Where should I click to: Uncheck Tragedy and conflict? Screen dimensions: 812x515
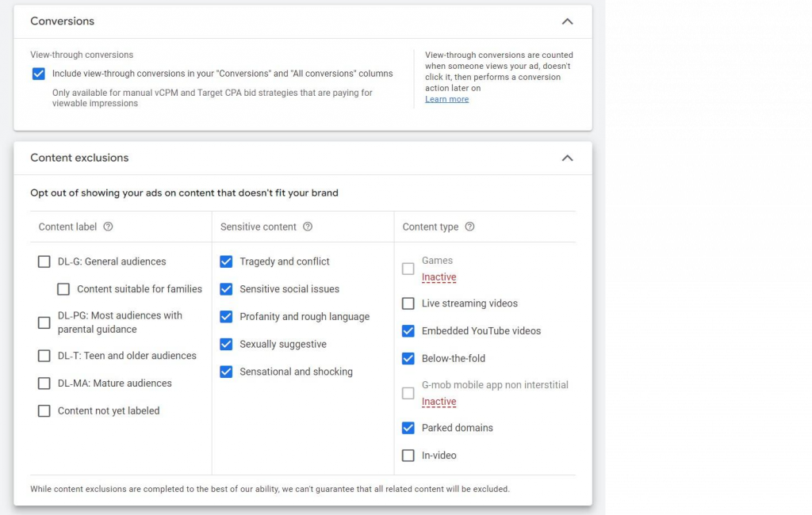tap(226, 261)
